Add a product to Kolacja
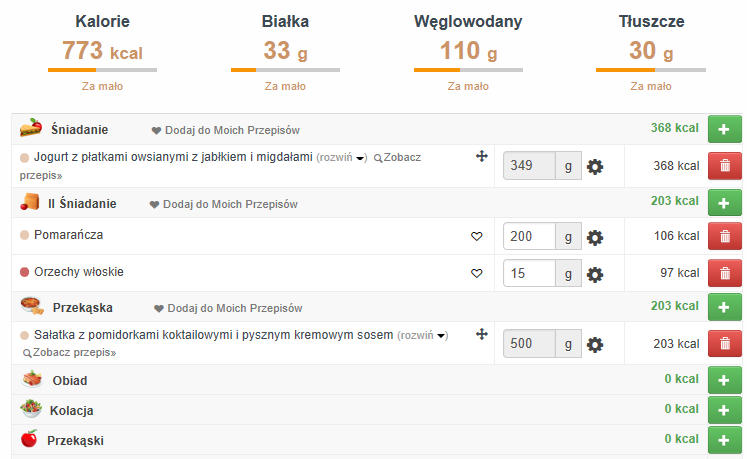This screenshot has height=459, width=747. point(725,410)
